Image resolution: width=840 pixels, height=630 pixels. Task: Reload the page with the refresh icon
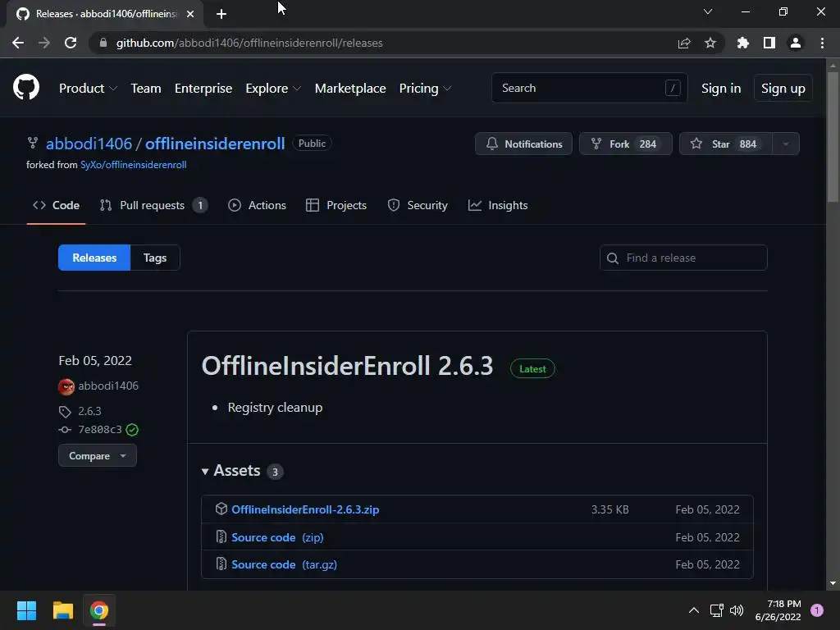71,43
